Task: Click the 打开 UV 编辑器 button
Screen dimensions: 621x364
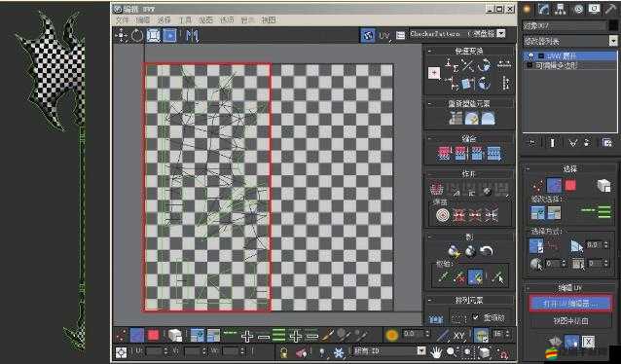Action: point(570,304)
